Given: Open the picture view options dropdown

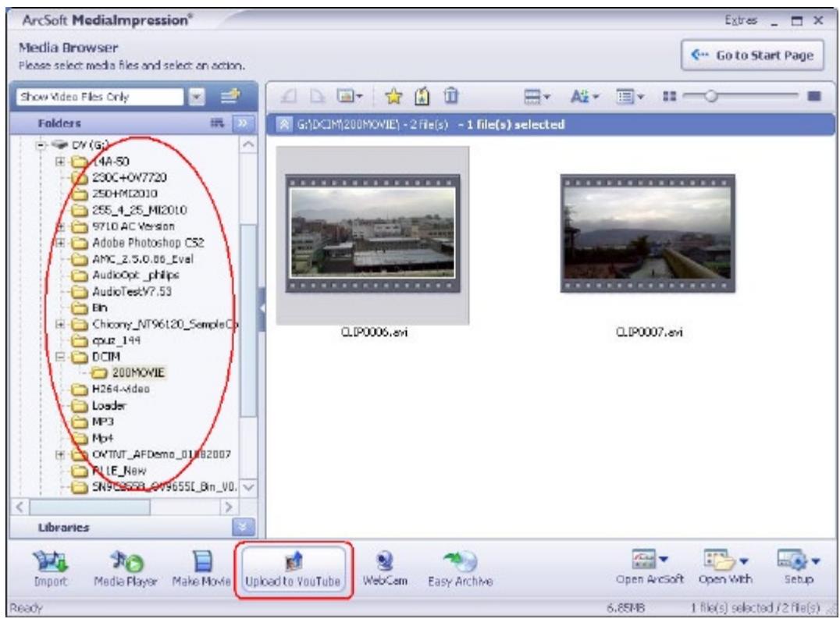Looking at the screenshot, I should 350,96.
